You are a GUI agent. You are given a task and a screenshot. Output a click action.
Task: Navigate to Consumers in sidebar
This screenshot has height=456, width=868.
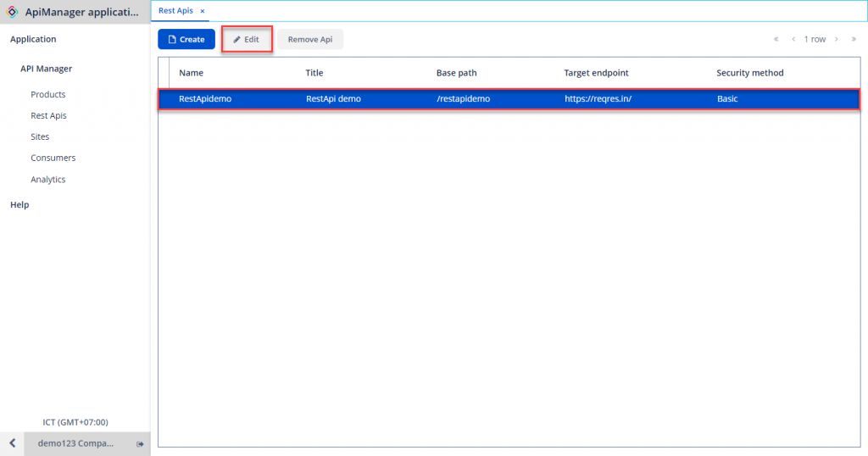pos(53,158)
